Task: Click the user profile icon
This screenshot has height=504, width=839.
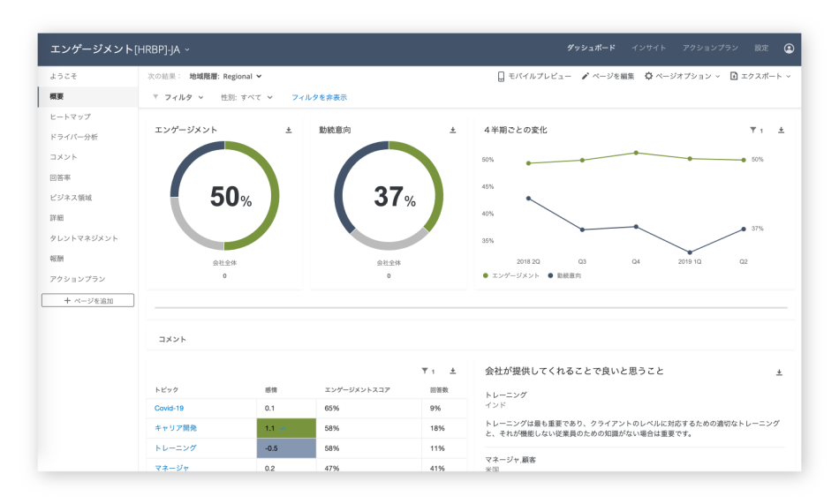Action: click(789, 49)
